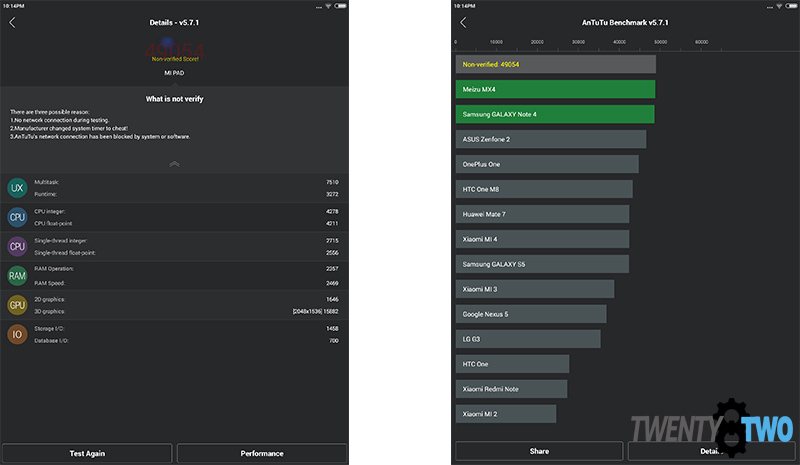Click the Multitask score row
Screen dimensions: 800x465
point(186,182)
